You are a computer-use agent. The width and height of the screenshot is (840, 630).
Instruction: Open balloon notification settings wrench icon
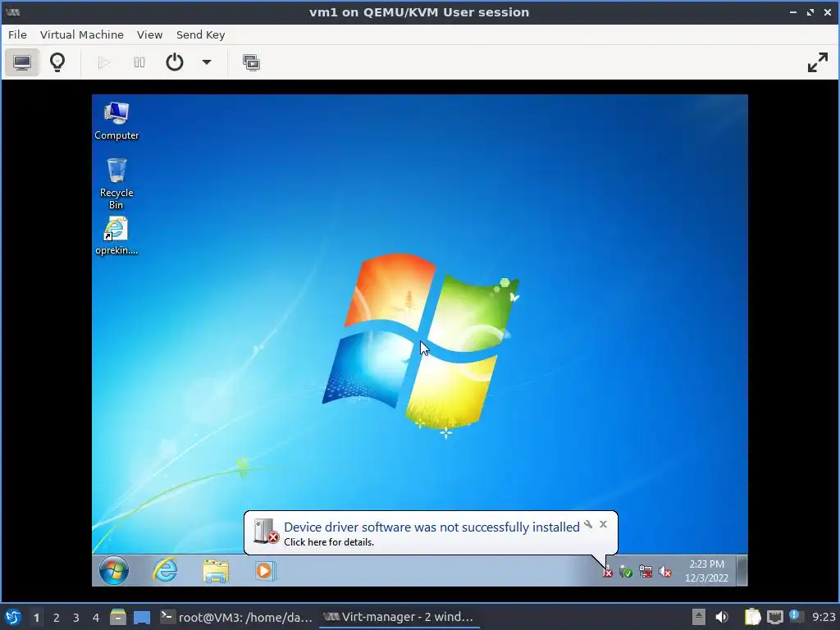(x=588, y=524)
